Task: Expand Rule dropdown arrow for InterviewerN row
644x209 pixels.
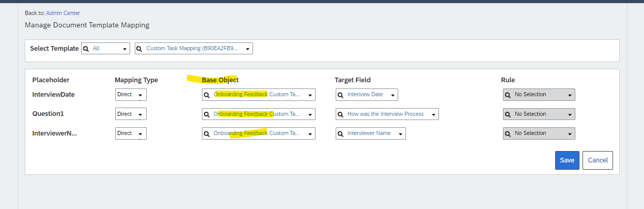Action: tap(570, 133)
